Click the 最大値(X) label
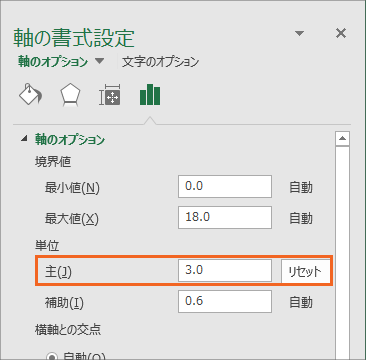 (x=72, y=219)
